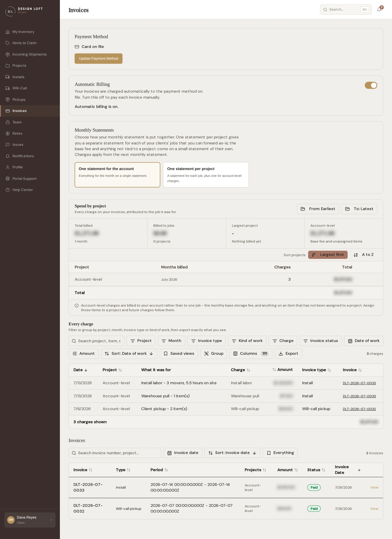Click the Pickups package icon
Image resolution: width=392 pixels, height=539 pixels.
pos(8,100)
